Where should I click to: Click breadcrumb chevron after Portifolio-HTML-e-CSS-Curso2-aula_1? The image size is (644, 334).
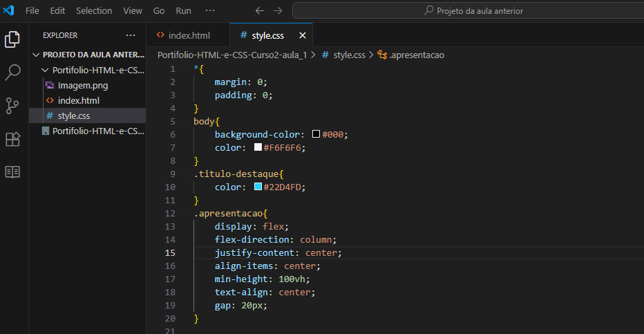[314, 55]
